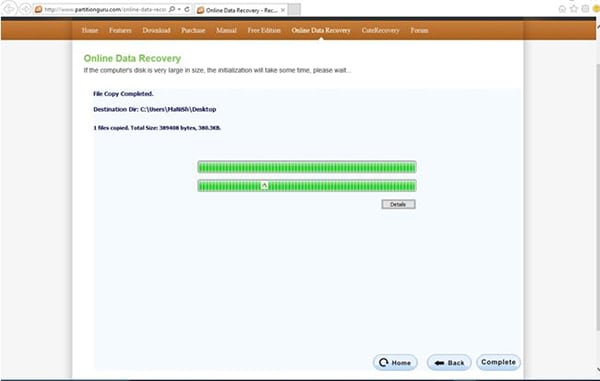600x381 pixels.
Task: Click the Back button with arrow
Action: (449, 362)
